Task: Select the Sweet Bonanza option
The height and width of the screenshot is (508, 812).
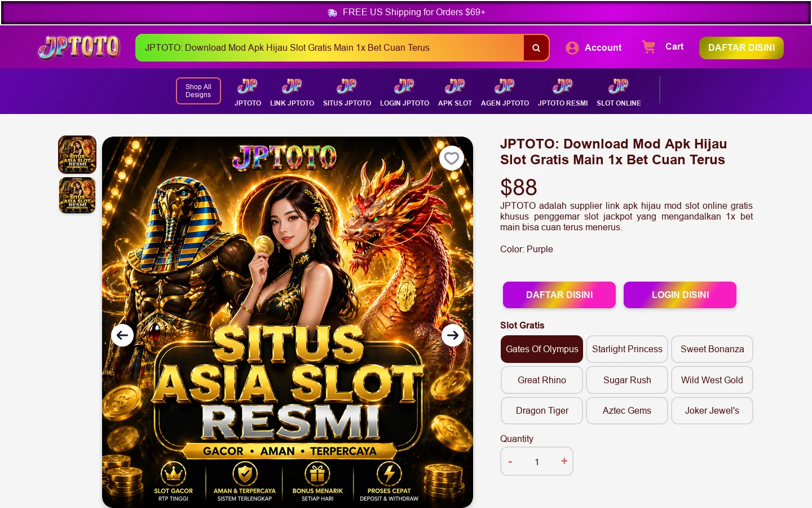Action: pyautogui.click(x=712, y=349)
